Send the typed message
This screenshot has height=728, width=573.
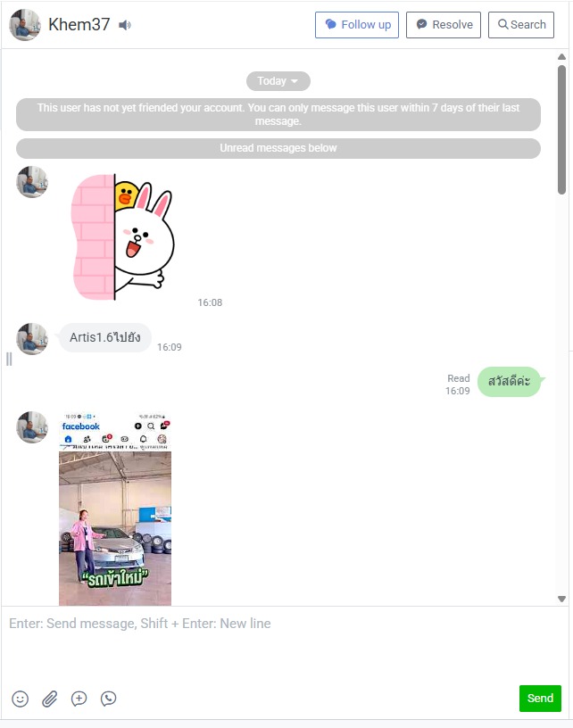coord(540,699)
